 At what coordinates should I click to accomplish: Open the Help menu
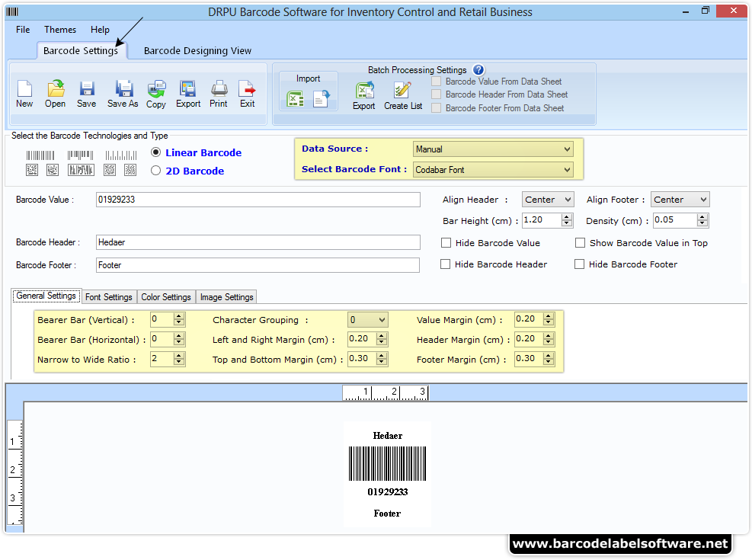[x=100, y=30]
